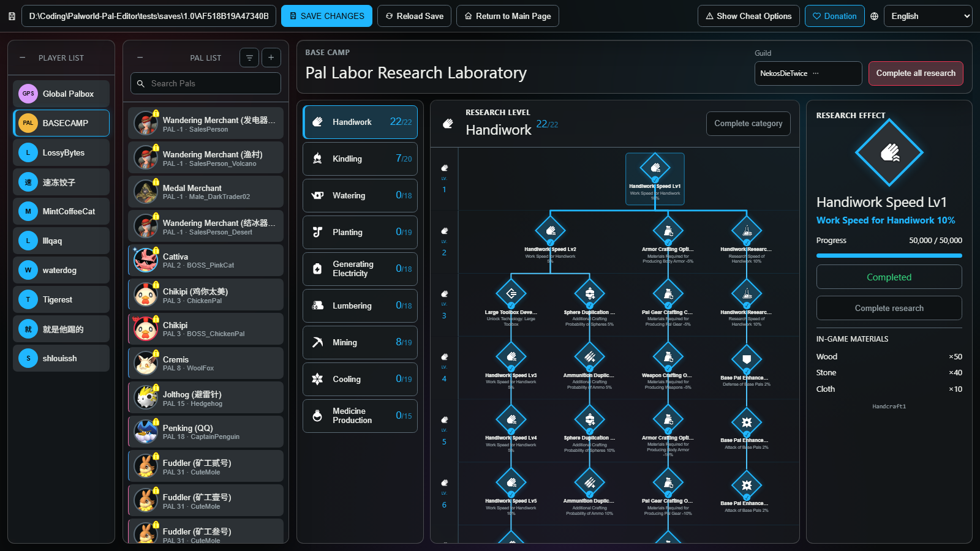Click the save file path field

(x=148, y=16)
